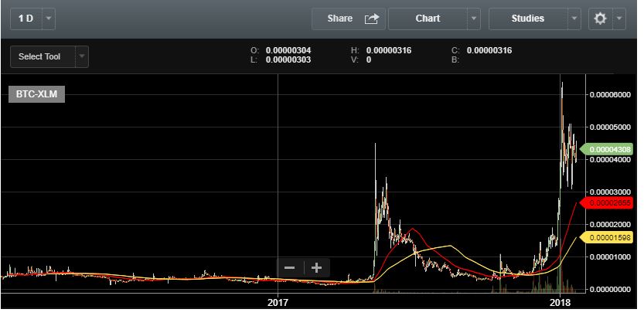Viewport: 644px width, 316px height.
Task: Click the 0.00003000 price axis label
Action: [610, 192]
